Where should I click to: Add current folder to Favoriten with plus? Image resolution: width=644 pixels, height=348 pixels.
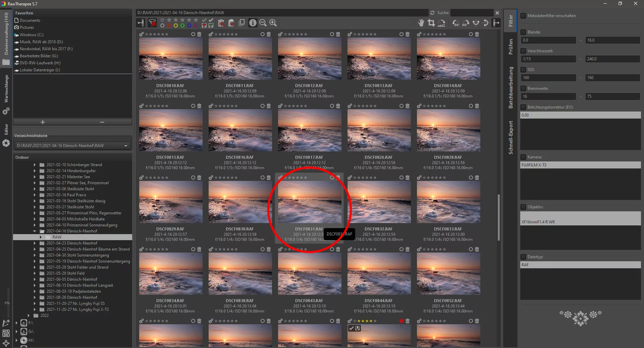[x=43, y=122]
